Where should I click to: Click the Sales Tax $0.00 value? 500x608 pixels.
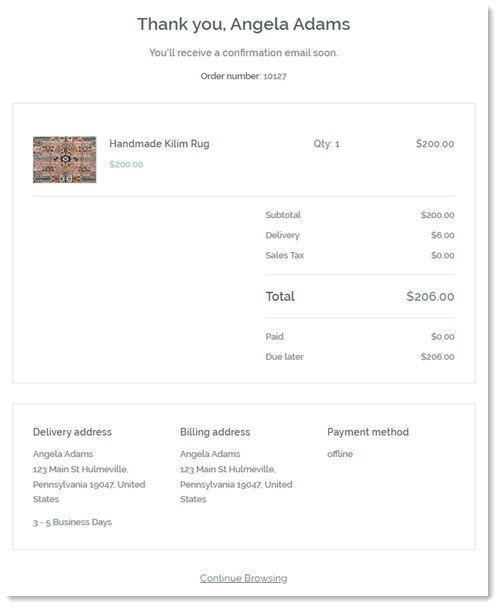pos(443,255)
